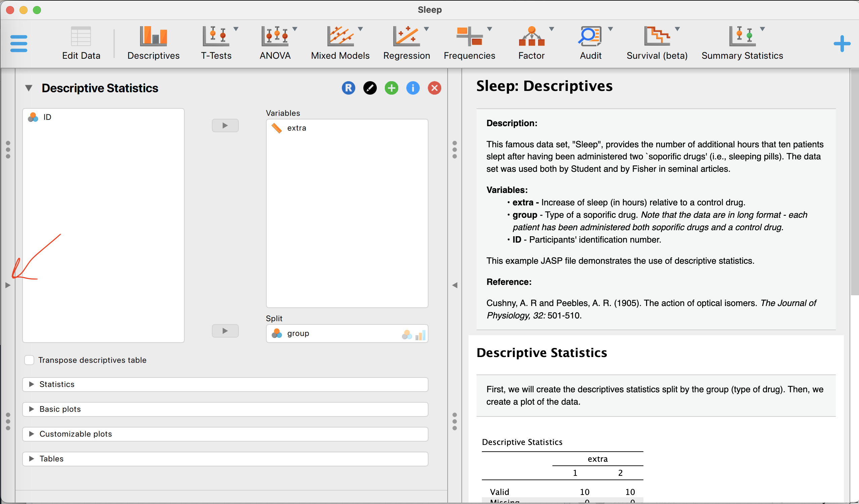The image size is (859, 504).
Task: Show analysis info with the blue i icon
Action: [413, 88]
